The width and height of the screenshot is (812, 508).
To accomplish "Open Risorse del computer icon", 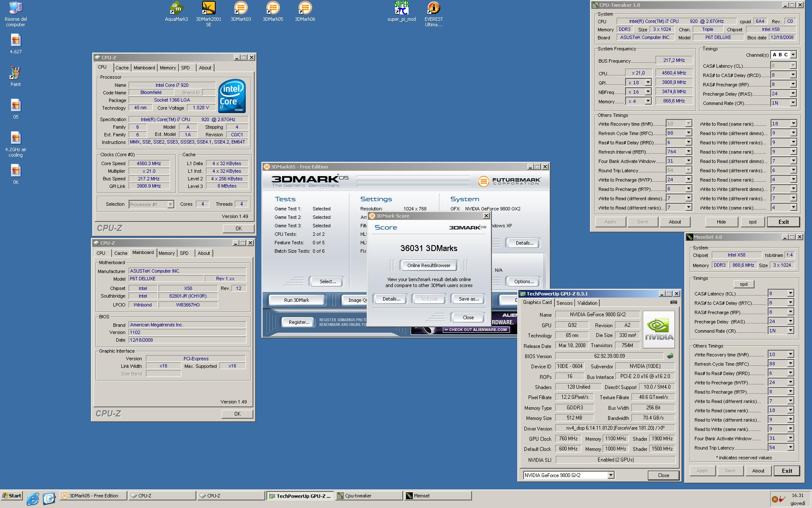I will coord(16,14).
